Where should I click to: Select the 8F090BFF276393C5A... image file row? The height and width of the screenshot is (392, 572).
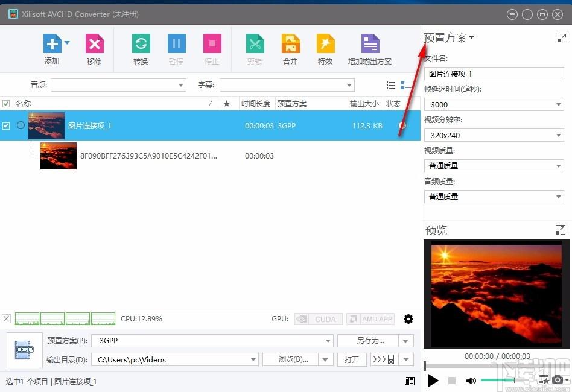[x=210, y=156]
